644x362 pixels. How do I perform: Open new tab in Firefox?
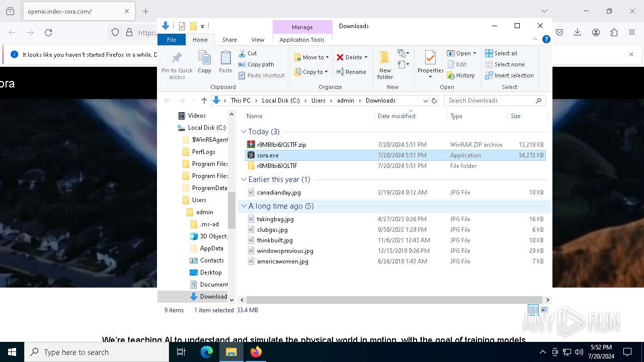click(x=145, y=11)
